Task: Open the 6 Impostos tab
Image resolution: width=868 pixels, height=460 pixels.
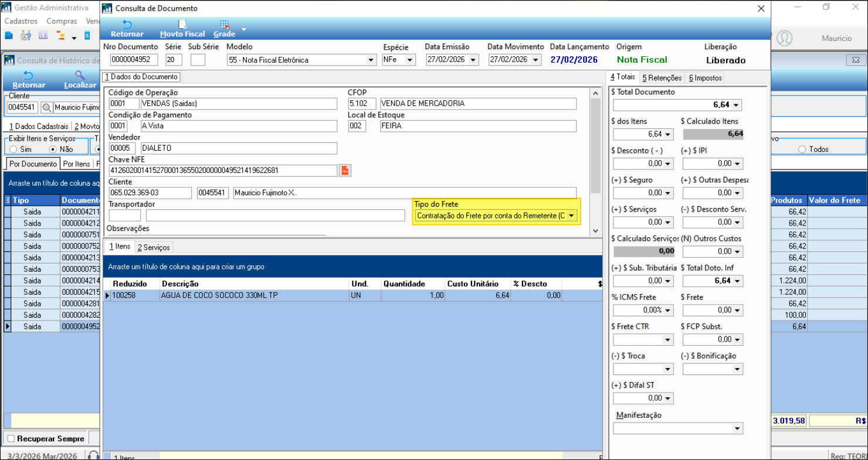Action: (705, 77)
